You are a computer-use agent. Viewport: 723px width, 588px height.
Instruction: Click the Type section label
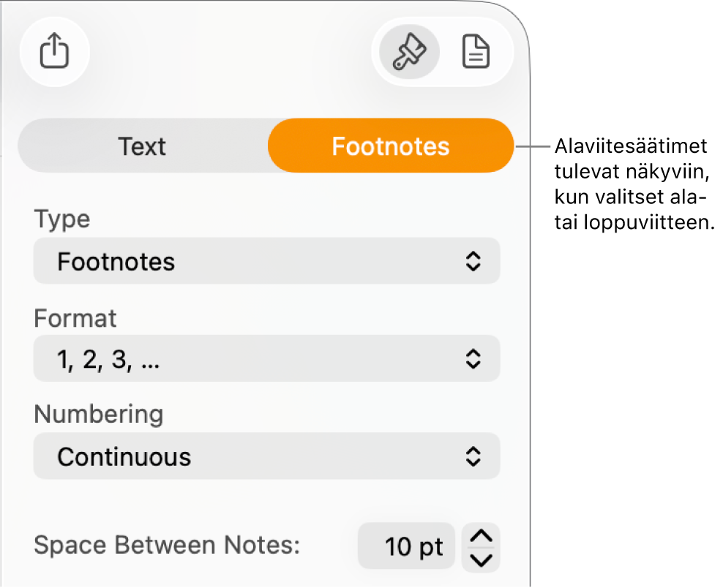62,219
